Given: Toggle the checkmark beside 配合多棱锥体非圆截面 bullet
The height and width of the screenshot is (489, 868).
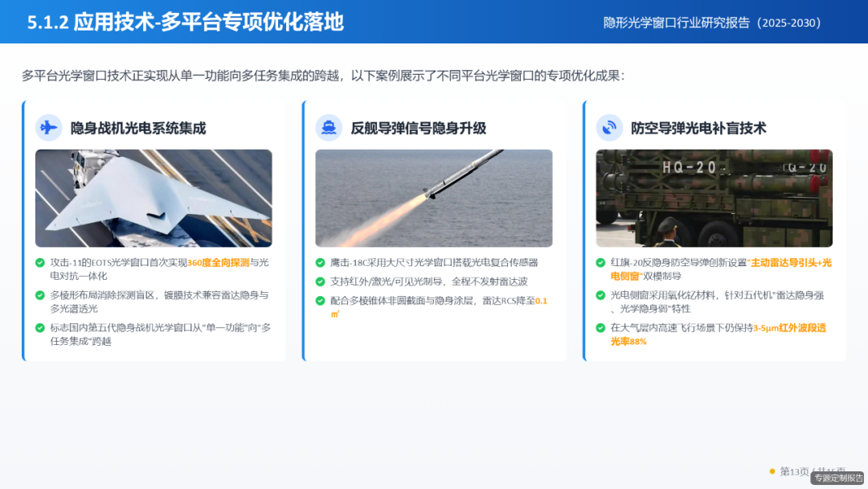Looking at the screenshot, I should click(x=319, y=302).
